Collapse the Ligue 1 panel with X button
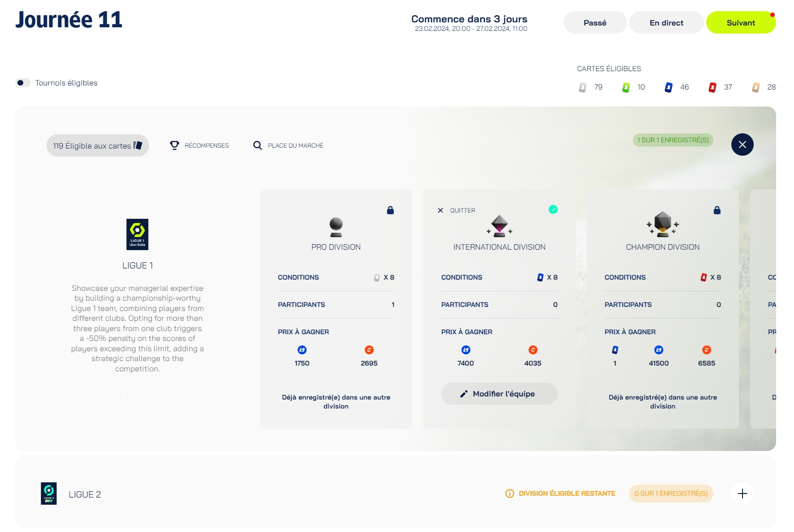Viewport: 794px width, 532px height. tap(742, 145)
